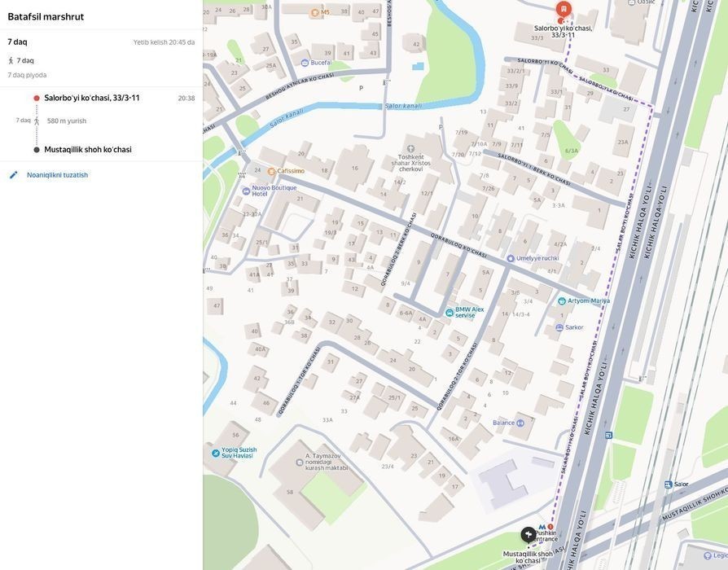Select the Balance place marker

(487, 423)
